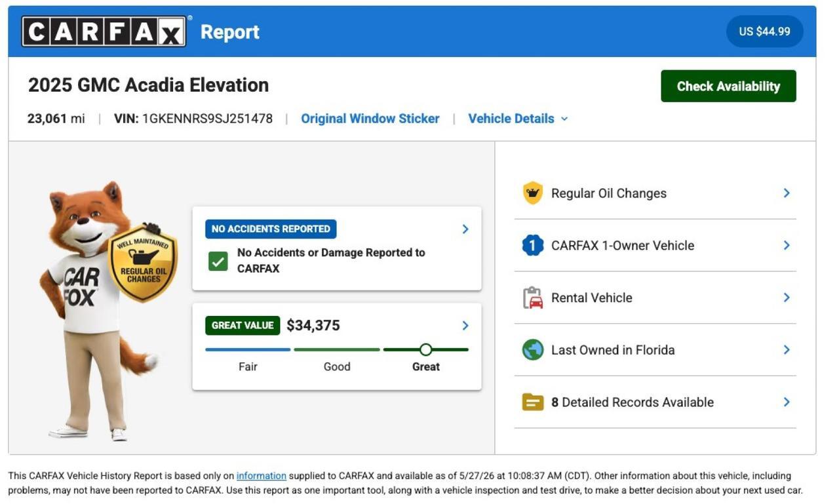The width and height of the screenshot is (839, 504).
Task: Click the CARFAX 1-Owner Vehicle row label
Action: pos(623,245)
